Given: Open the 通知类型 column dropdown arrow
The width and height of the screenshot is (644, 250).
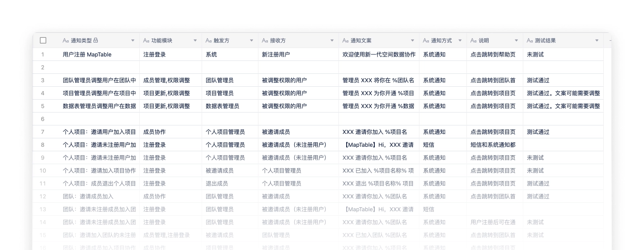Looking at the screenshot, I should tap(133, 41).
